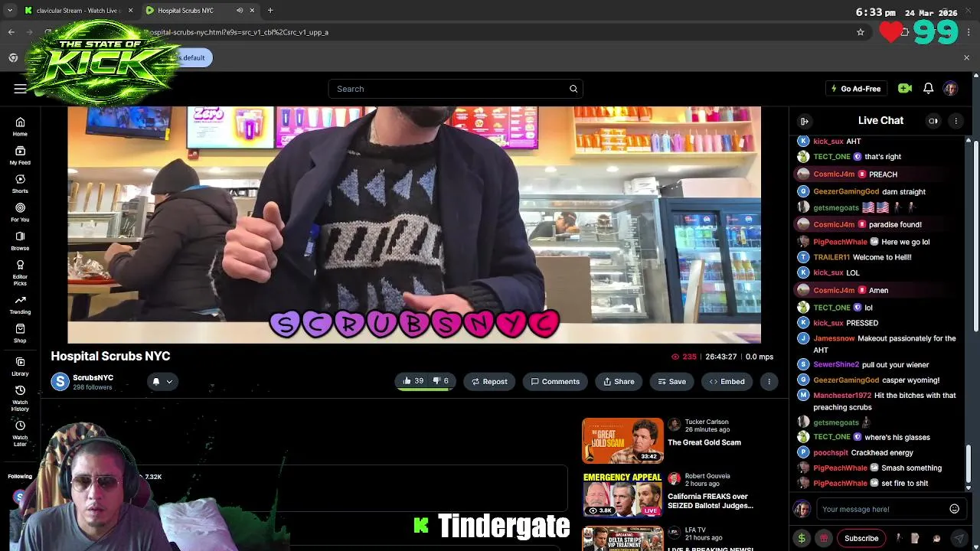The image size is (980, 551).
Task: Bookmark this page with star icon
Action: pyautogui.click(x=861, y=32)
